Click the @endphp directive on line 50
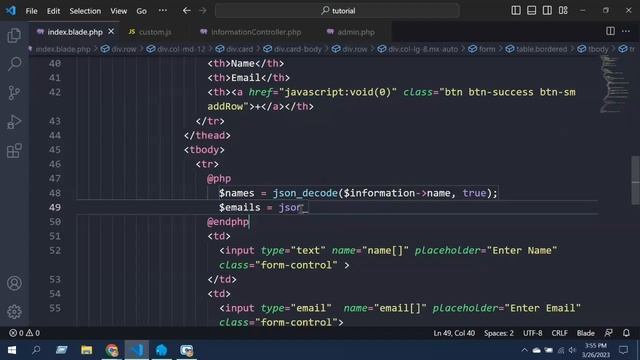The width and height of the screenshot is (640, 360). pos(228,222)
